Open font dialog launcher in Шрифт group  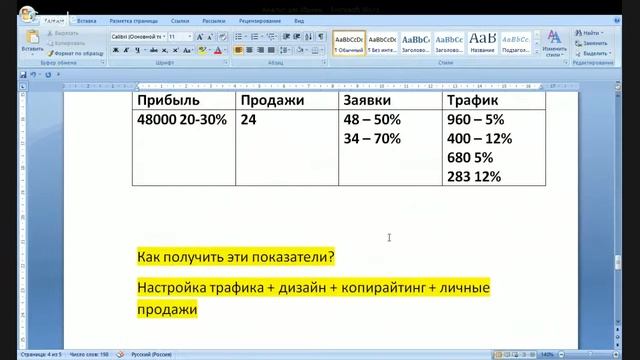click(x=226, y=63)
